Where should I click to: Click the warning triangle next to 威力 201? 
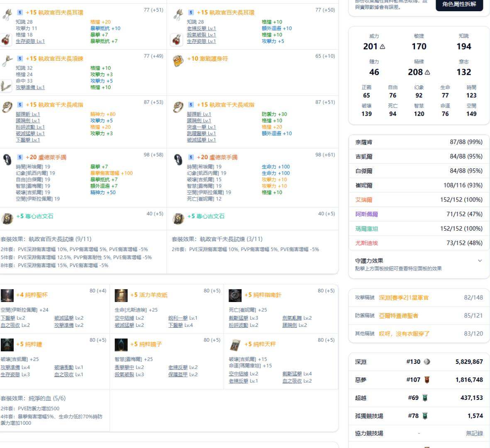(x=383, y=47)
